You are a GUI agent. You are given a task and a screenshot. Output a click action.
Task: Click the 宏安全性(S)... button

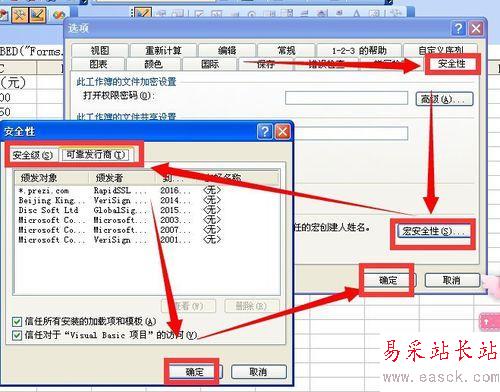[433, 231]
